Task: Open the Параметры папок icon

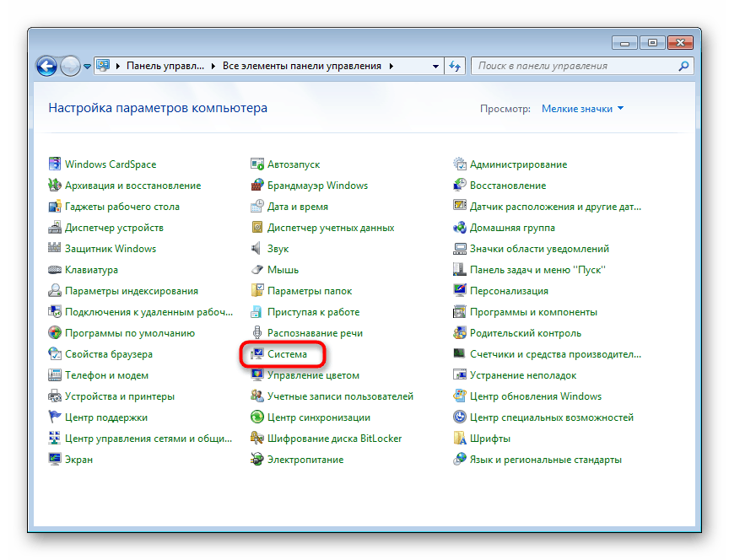Action: click(257, 290)
